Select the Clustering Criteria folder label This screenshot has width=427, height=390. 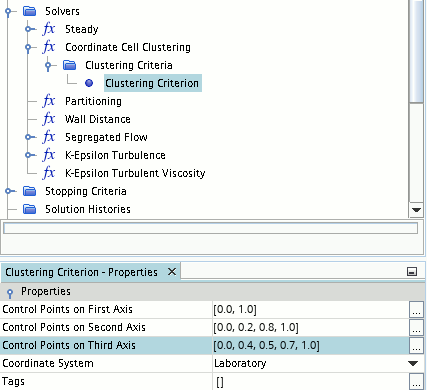pyautogui.click(x=129, y=65)
